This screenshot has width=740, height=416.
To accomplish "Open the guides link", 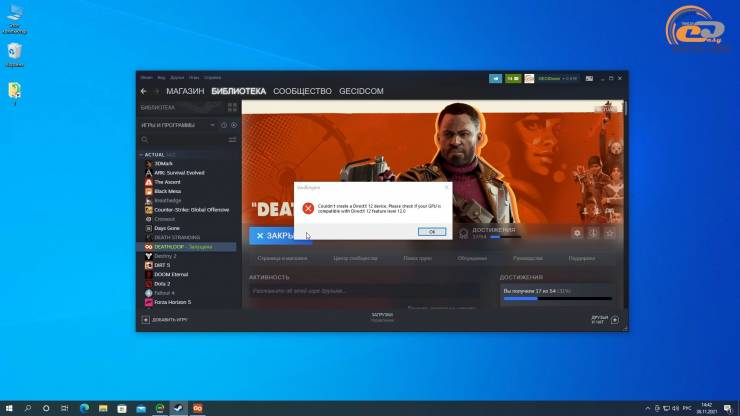I will pyautogui.click(x=528, y=258).
